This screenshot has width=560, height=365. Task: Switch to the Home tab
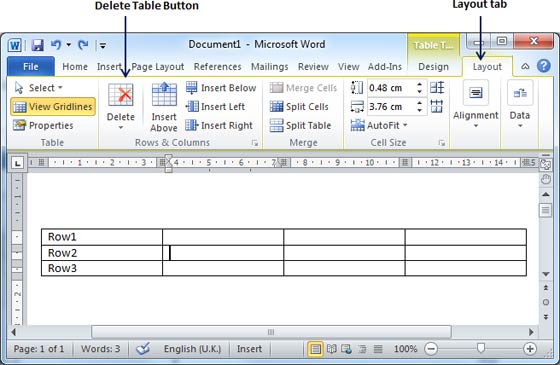point(75,66)
